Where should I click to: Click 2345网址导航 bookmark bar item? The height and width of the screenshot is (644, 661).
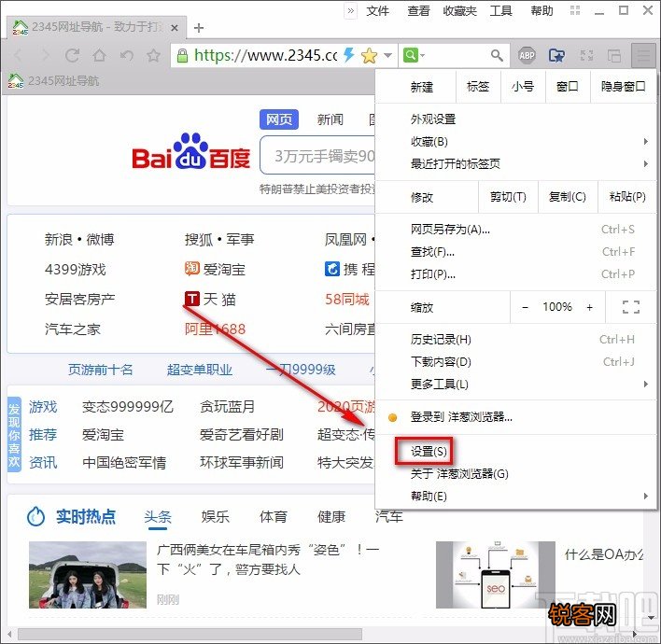tap(53, 80)
